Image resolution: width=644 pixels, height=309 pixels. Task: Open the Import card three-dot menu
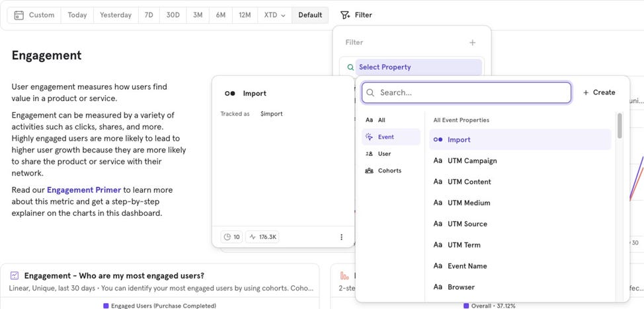[341, 237]
